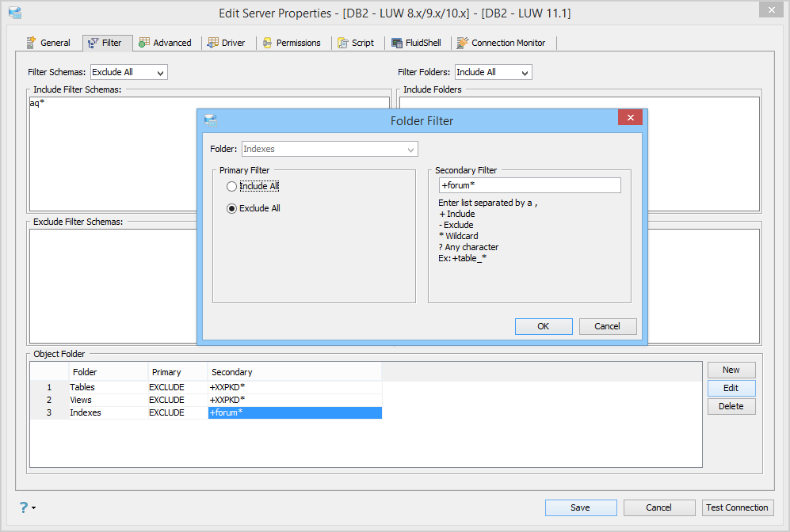This screenshot has width=790, height=532.
Task: Go to the Permissions tab
Action: pyautogui.click(x=292, y=43)
